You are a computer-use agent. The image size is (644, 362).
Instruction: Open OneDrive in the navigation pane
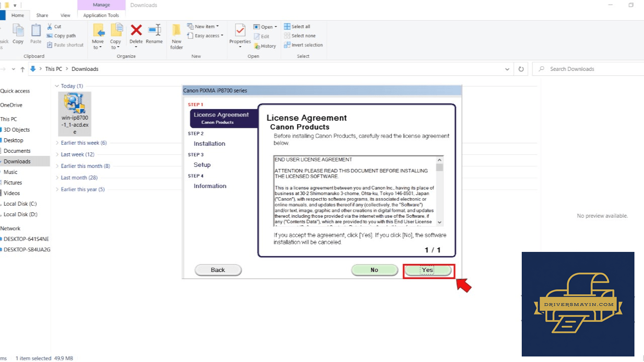[x=11, y=105]
